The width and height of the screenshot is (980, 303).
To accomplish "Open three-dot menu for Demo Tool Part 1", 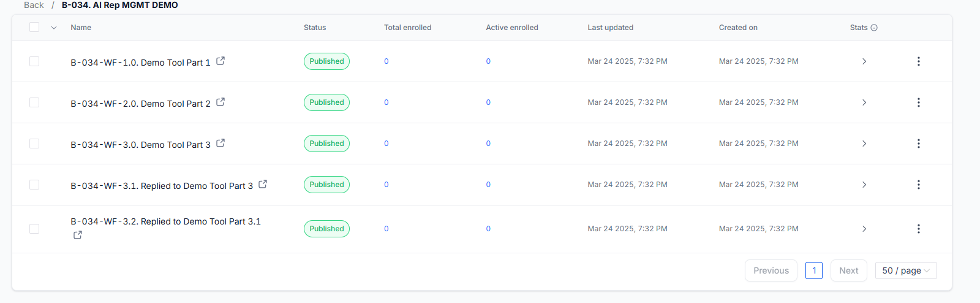I will point(918,61).
